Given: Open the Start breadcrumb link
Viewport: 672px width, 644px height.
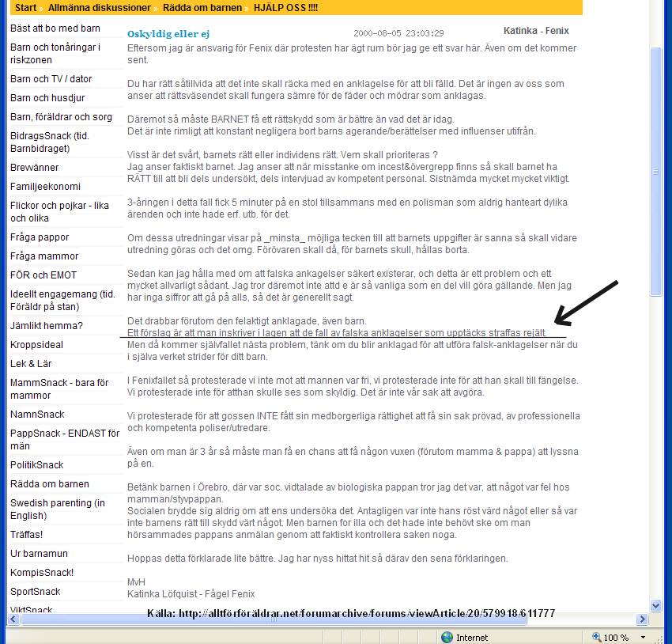Looking at the screenshot, I should click(x=26, y=8).
